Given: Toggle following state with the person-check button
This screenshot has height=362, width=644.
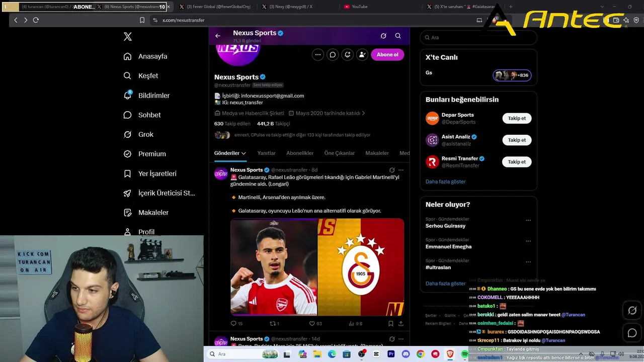Looking at the screenshot, I should coord(362,55).
